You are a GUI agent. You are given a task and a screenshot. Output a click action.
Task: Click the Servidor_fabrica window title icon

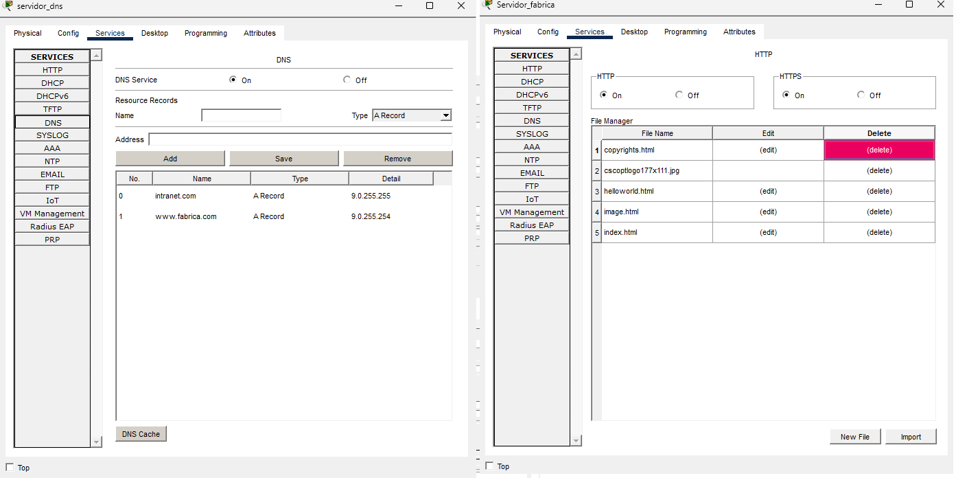[x=488, y=5]
